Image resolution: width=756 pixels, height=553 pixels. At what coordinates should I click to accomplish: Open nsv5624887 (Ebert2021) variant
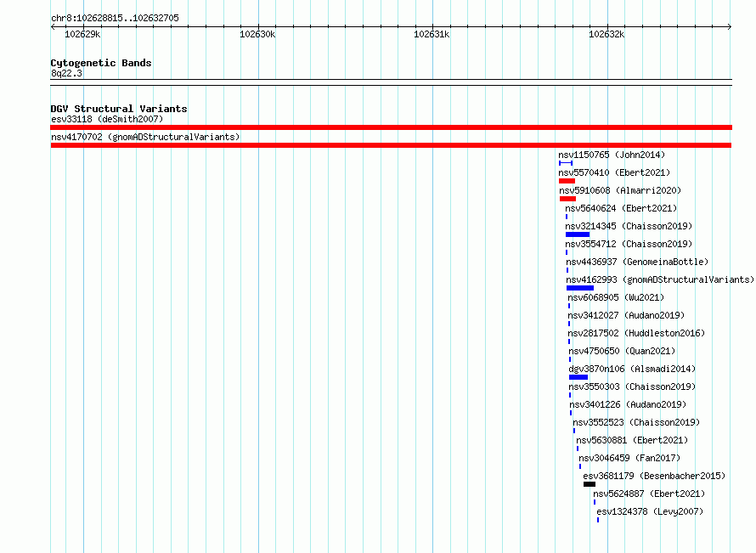[649, 494]
